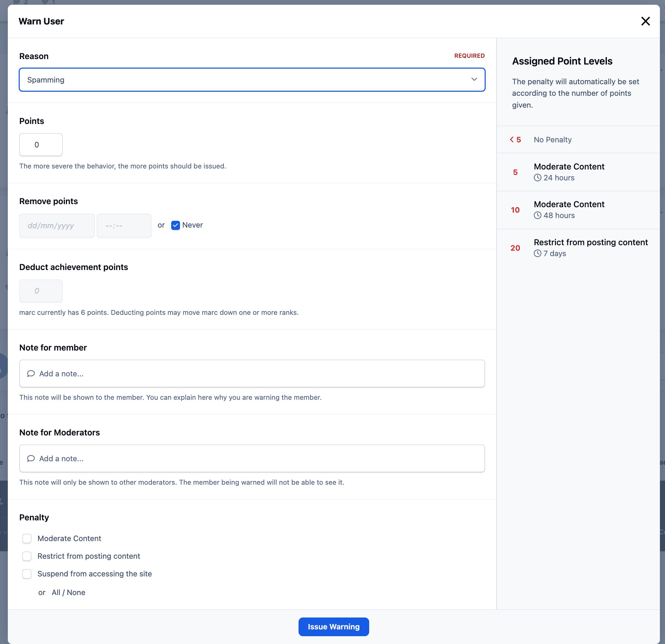The width and height of the screenshot is (665, 644).
Task: Click the chevron arrow in the Reason dropdown
Action: 474,79
